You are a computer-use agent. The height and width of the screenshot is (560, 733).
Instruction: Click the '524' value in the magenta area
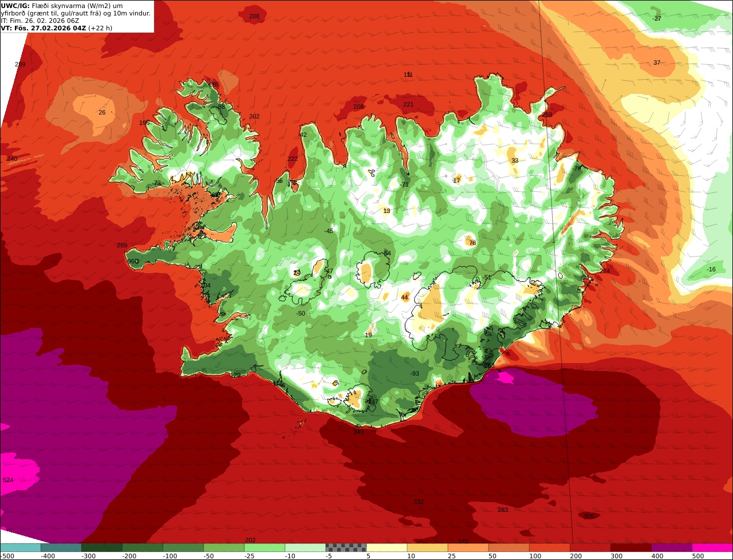[8, 480]
